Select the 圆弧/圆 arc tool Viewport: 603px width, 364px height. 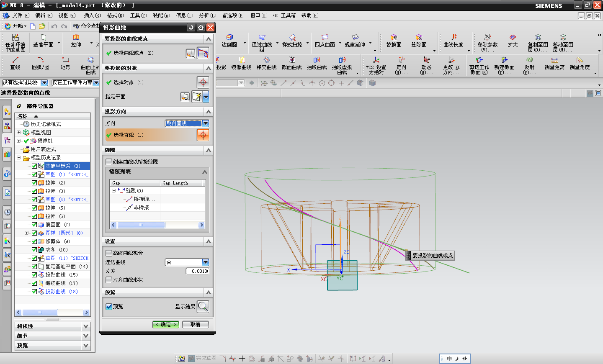41,63
